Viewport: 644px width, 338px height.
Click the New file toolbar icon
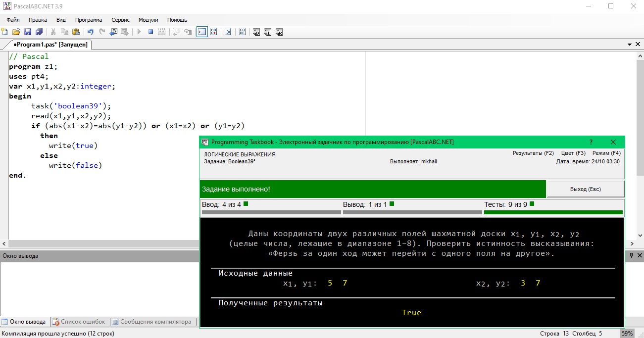pyautogui.click(x=5, y=32)
